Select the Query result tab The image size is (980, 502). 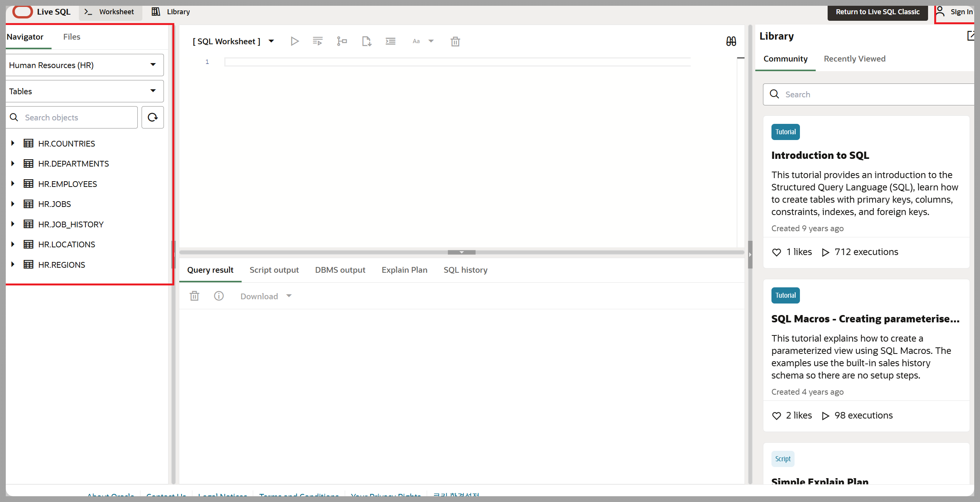(x=210, y=270)
